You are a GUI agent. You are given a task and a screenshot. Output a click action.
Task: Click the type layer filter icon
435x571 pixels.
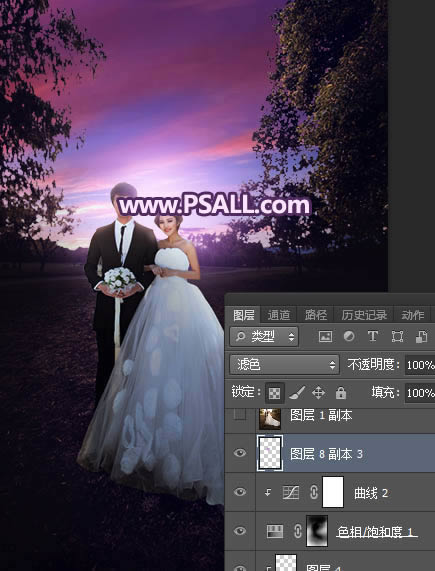(x=372, y=336)
